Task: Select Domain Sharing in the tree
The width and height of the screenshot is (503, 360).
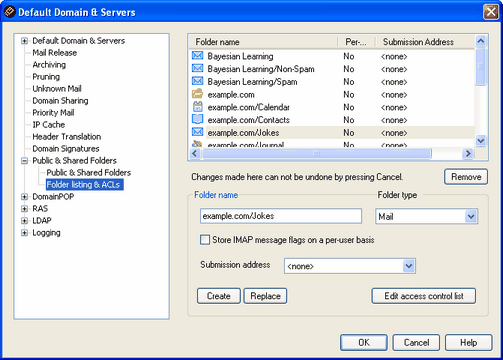Action: click(x=60, y=101)
